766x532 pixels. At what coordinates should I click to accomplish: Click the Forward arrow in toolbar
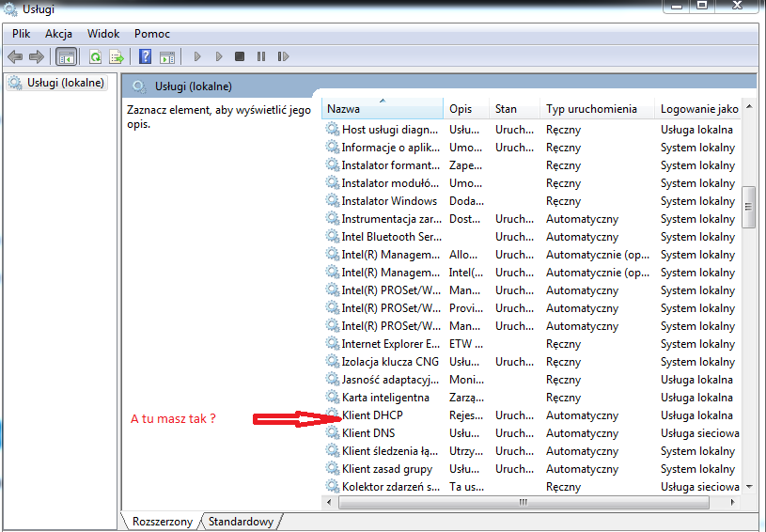[x=37, y=56]
